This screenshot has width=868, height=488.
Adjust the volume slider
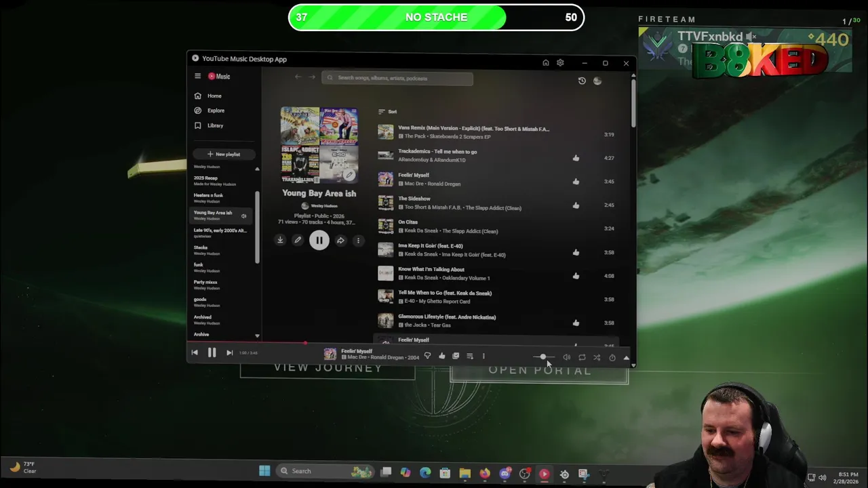(x=543, y=357)
